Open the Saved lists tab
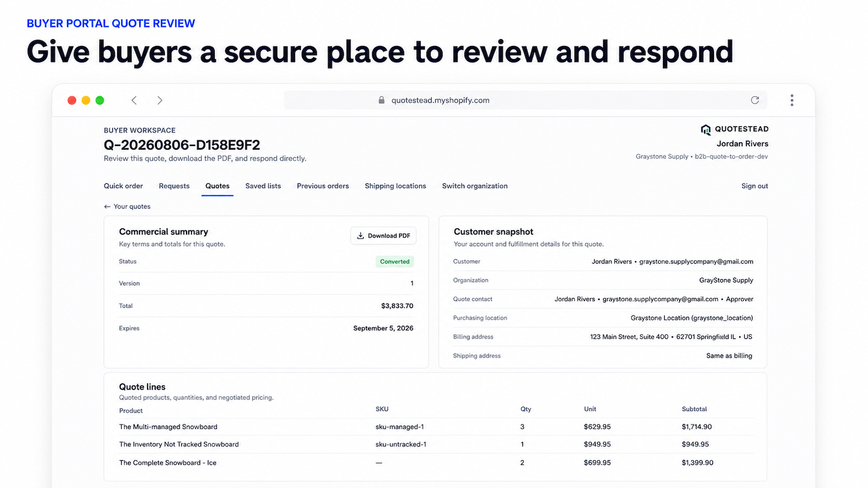 click(x=263, y=186)
